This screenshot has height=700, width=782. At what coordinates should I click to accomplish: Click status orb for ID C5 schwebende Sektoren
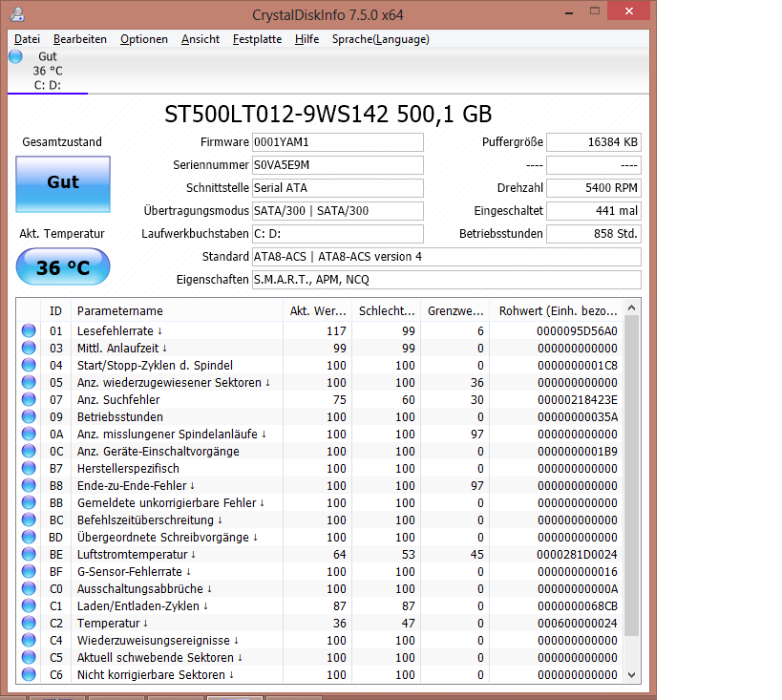click(29, 658)
